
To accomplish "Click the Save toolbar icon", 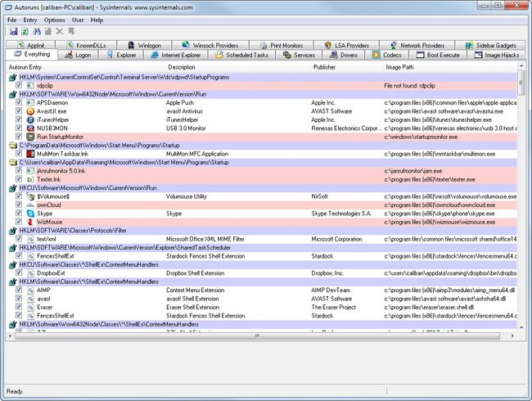I will click(x=14, y=32).
